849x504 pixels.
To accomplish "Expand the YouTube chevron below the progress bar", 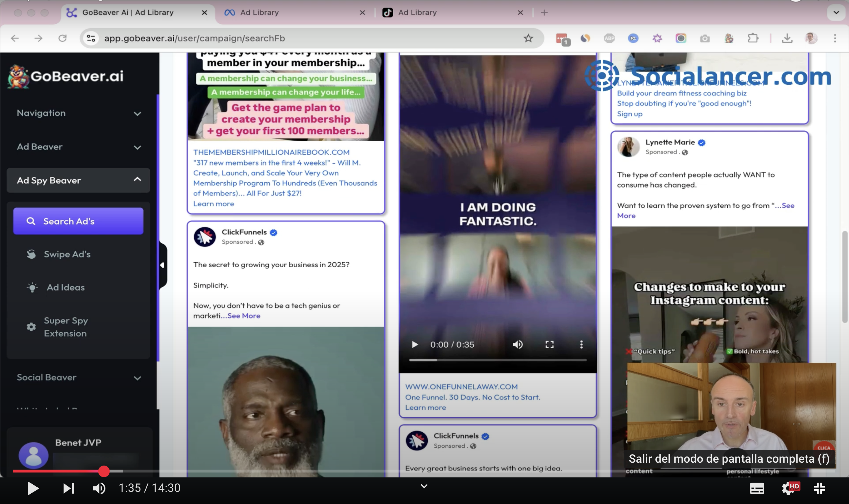I will [x=424, y=486].
